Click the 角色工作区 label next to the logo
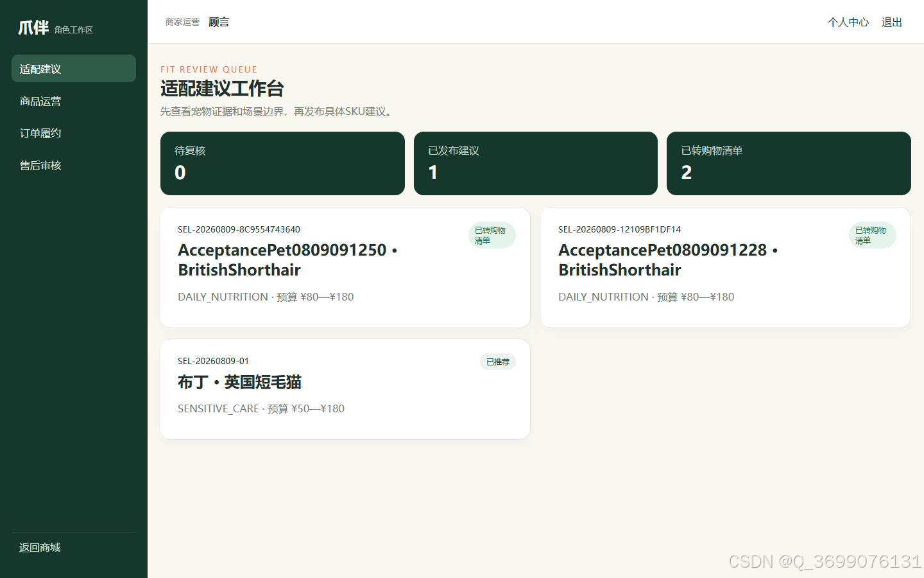The height and width of the screenshot is (578, 924). point(74,30)
